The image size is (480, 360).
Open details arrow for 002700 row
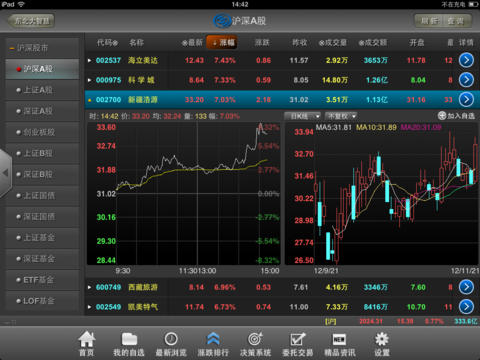(x=466, y=99)
